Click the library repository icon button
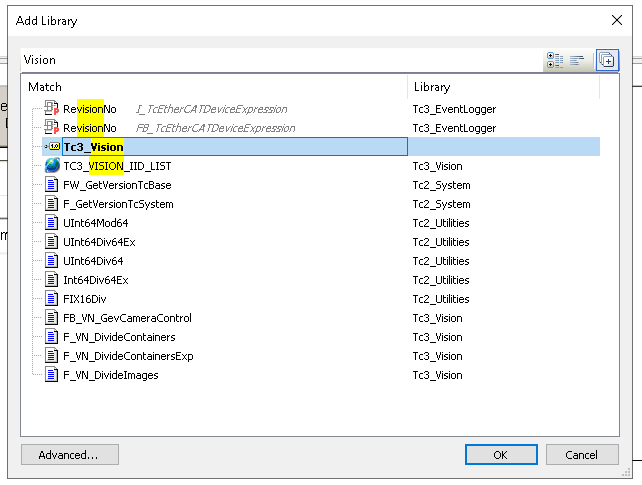This screenshot has height=485, width=642. (607, 60)
